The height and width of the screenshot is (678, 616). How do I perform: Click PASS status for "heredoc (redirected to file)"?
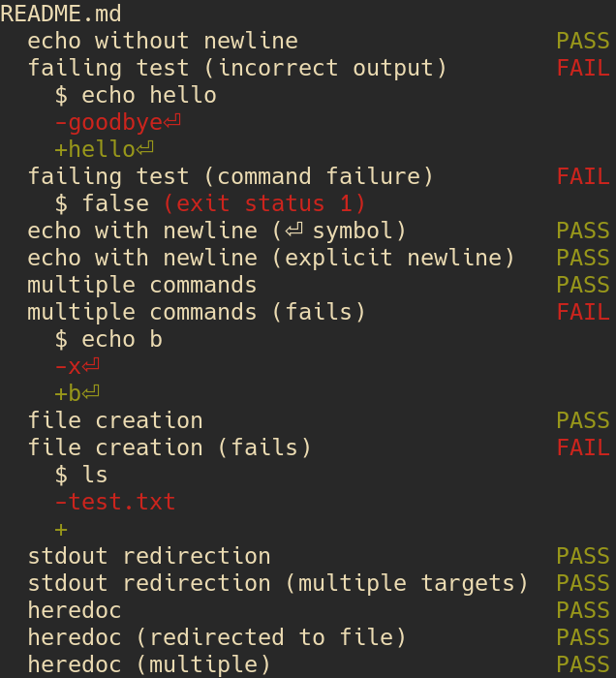(583, 637)
